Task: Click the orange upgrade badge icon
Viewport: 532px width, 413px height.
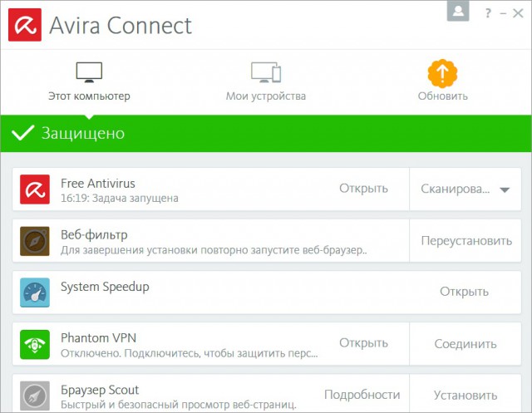Action: pyautogui.click(x=442, y=74)
